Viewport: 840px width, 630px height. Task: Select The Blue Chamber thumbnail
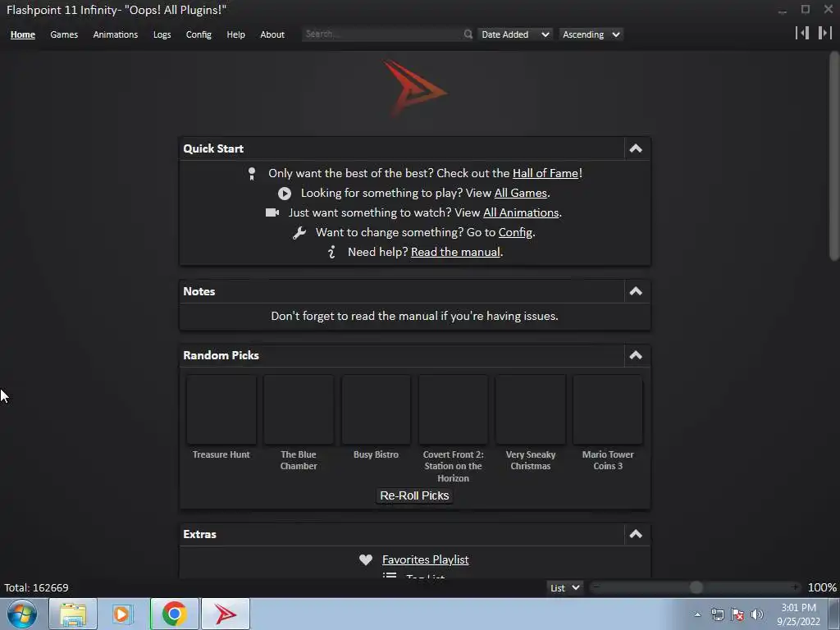point(299,410)
